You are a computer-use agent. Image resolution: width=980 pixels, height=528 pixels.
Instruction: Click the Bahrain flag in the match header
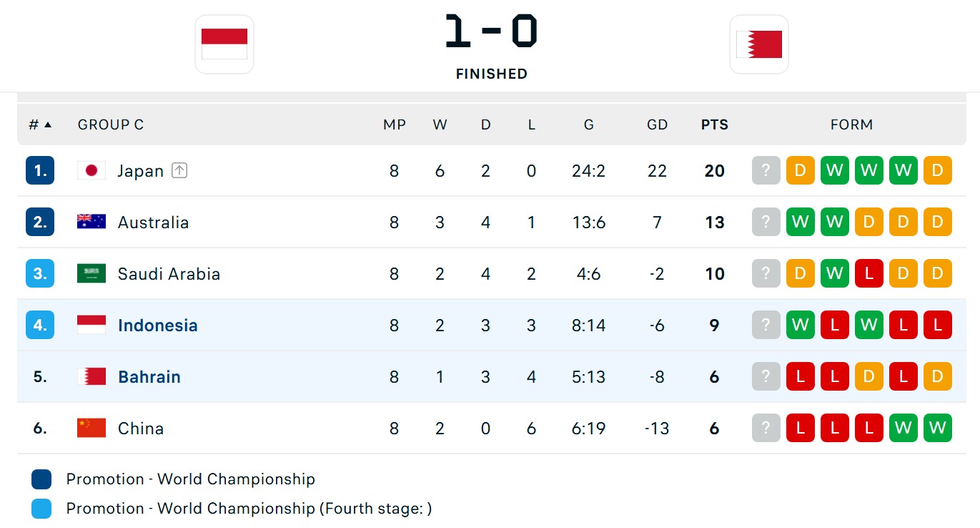coord(758,44)
